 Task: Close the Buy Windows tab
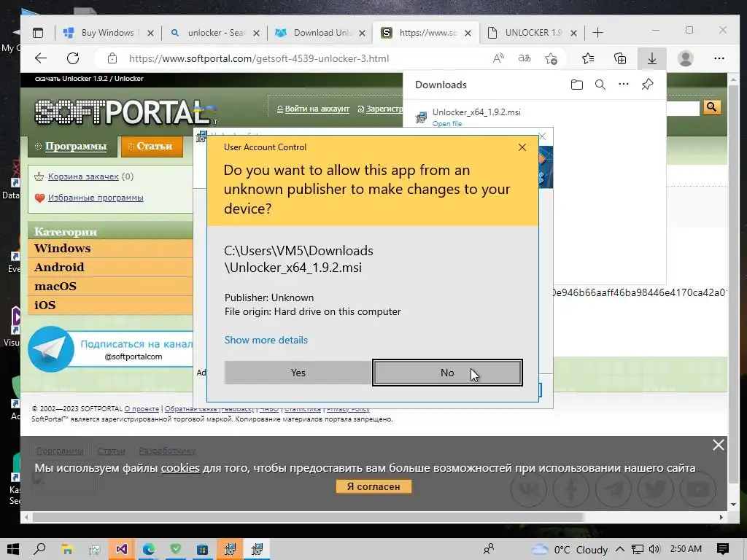pos(150,33)
